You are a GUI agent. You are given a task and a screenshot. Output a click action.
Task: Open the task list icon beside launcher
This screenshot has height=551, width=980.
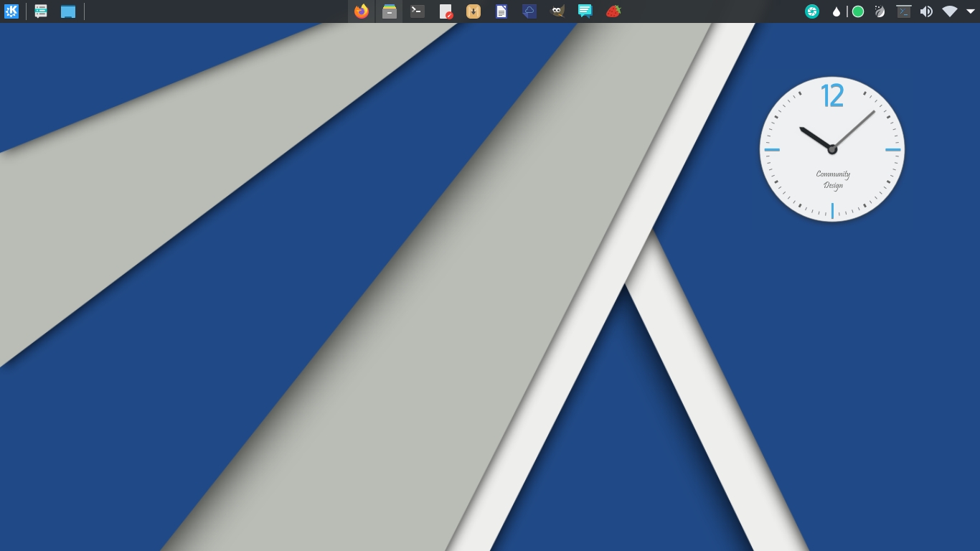(41, 11)
